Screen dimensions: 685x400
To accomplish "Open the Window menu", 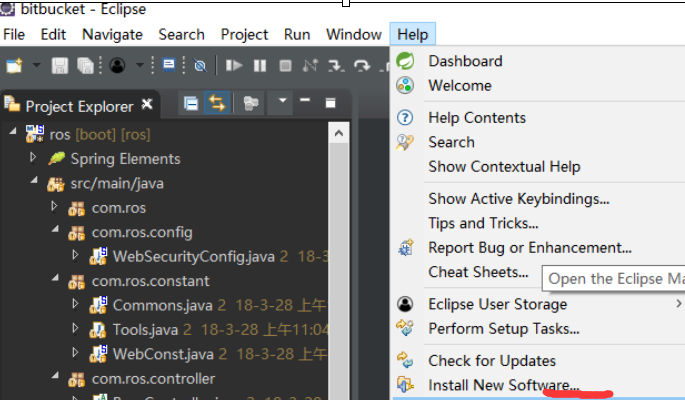I will point(354,34).
